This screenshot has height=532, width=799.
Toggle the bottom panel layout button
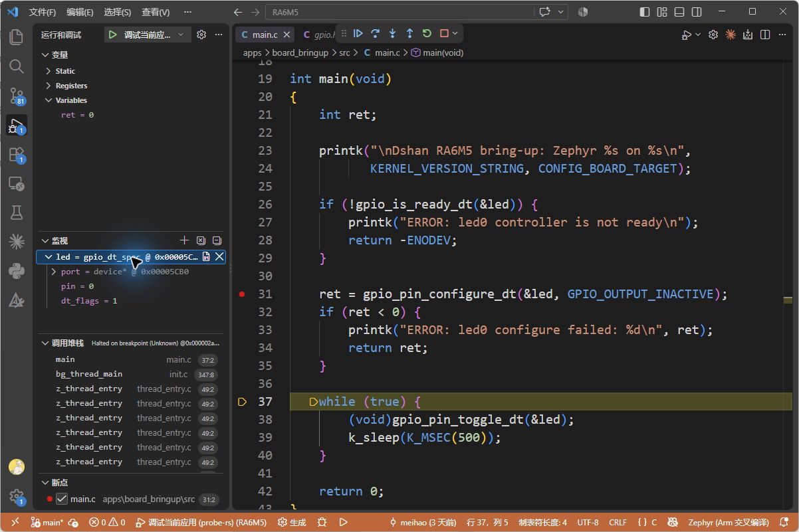[679, 12]
